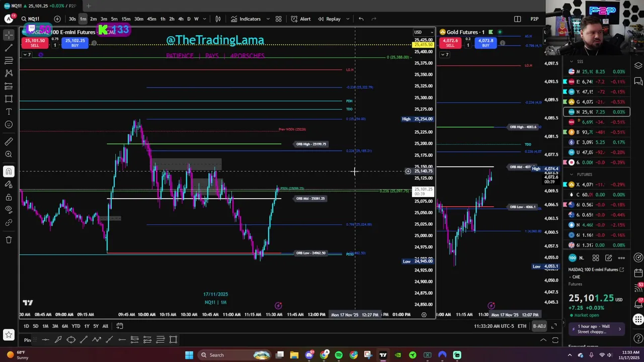The image size is (644, 362).
Task: Select the crosshair cursor tool
Action: 9,35
